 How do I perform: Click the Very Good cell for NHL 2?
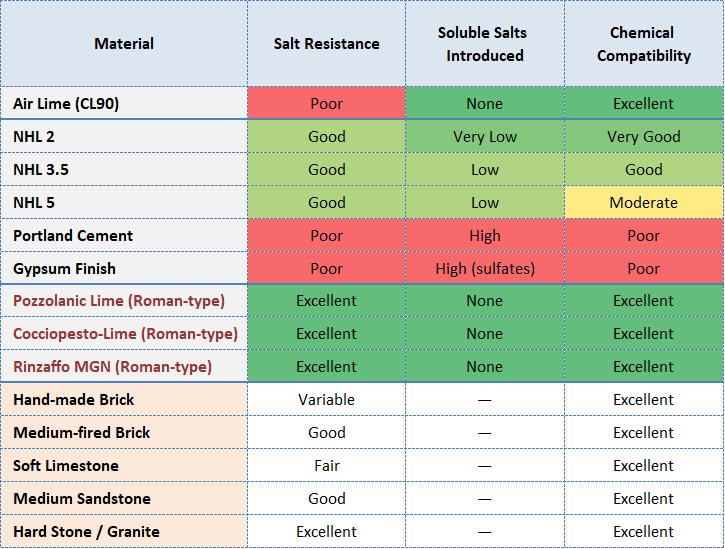644,137
